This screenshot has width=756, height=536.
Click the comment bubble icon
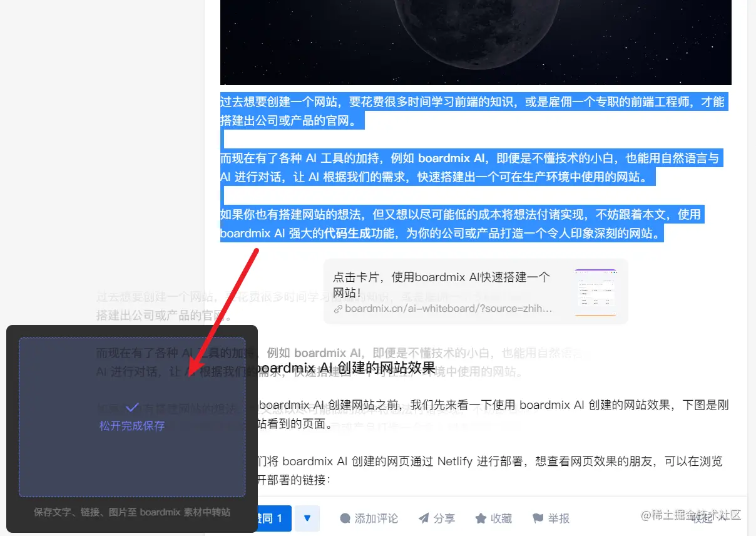pos(345,518)
